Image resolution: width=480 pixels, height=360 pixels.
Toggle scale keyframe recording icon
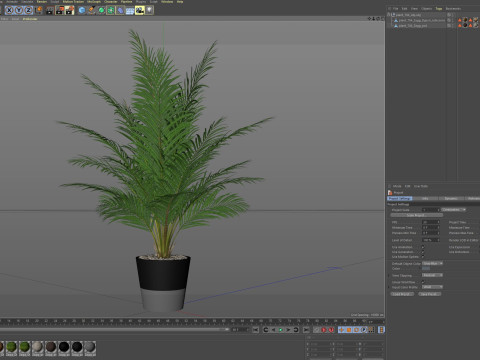coord(349,330)
